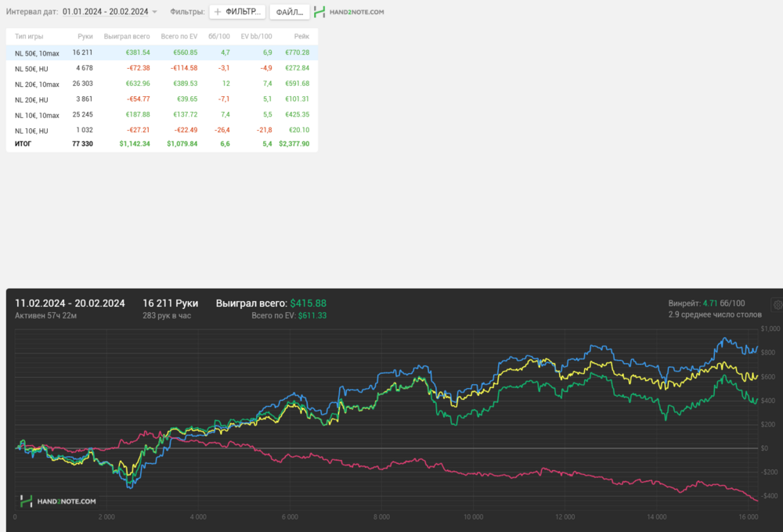Add a new filter with ФИЛЬТР button
Screen dimensions: 783x532
pos(237,12)
